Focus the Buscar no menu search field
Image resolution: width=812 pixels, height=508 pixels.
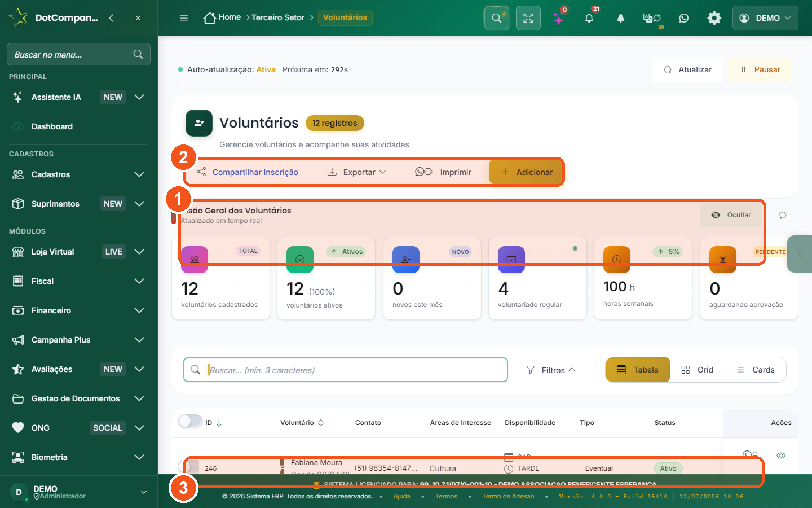tap(78, 54)
